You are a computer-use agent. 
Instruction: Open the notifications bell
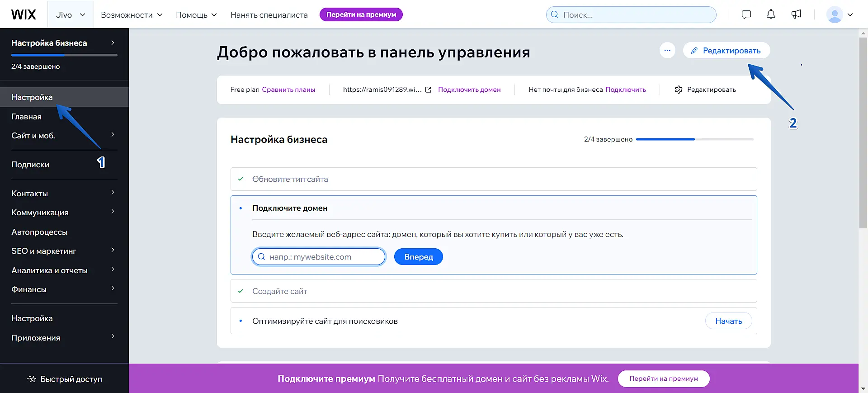[x=771, y=14]
